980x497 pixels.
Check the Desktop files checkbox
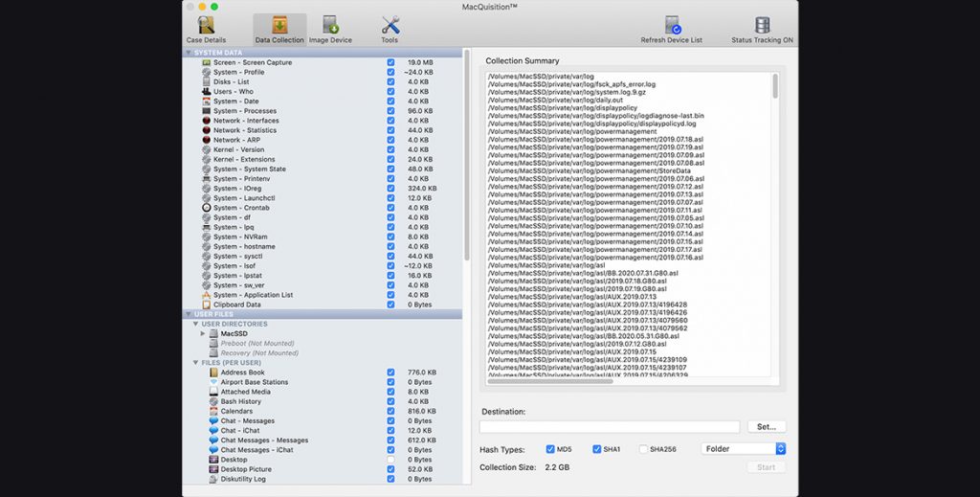pyautogui.click(x=390, y=460)
